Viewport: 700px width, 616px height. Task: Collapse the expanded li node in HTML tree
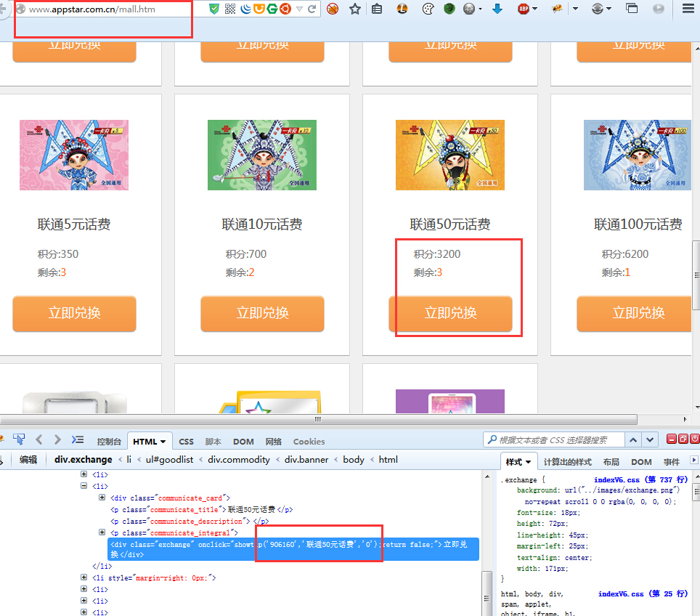(84, 485)
